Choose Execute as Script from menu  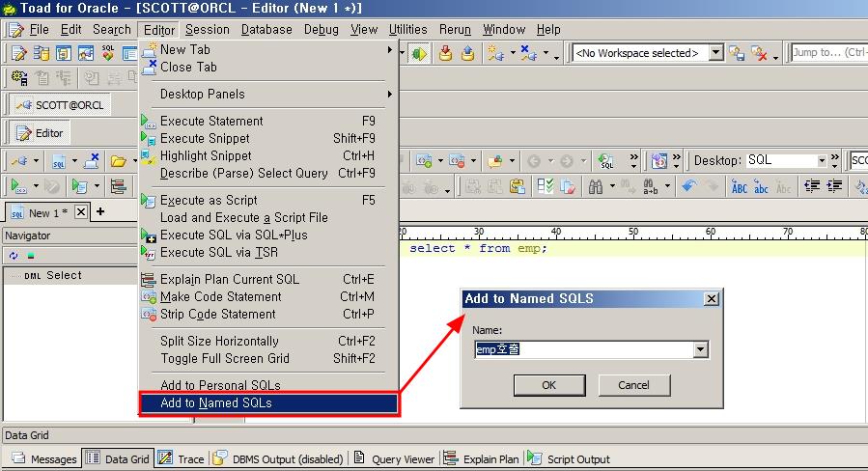(209, 200)
